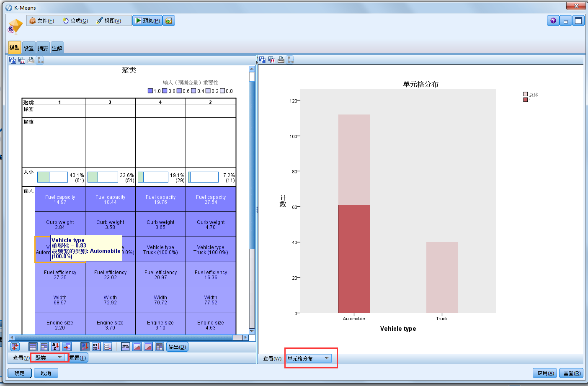Click the C1 C2 sort clusters by name icon
Screen dimensions: 588x386
pyautogui.click(x=96, y=347)
